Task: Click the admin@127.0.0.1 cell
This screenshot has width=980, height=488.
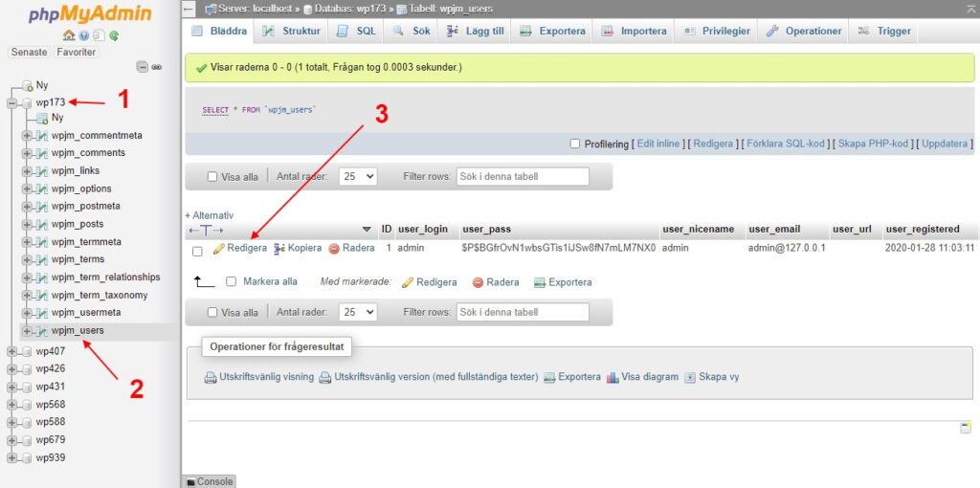Action: click(x=787, y=248)
